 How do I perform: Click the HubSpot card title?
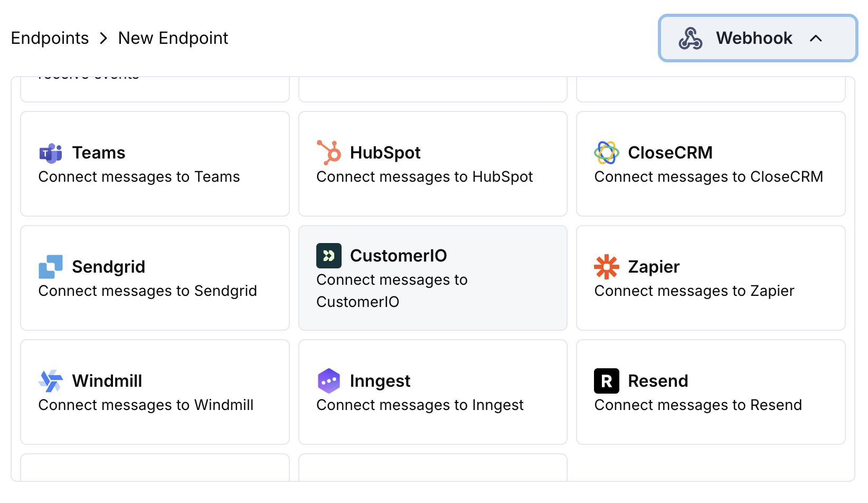tap(385, 153)
